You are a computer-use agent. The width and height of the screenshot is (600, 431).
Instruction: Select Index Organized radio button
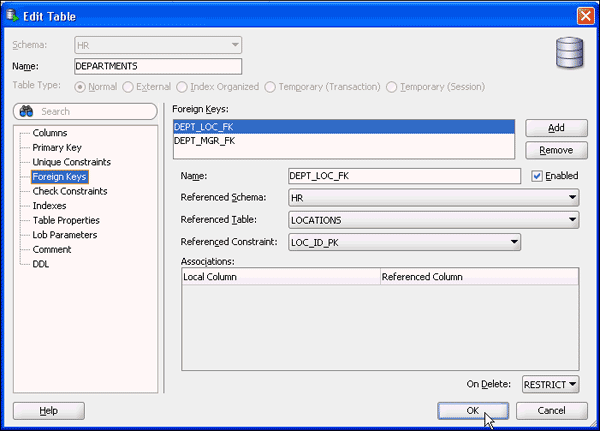(x=182, y=87)
